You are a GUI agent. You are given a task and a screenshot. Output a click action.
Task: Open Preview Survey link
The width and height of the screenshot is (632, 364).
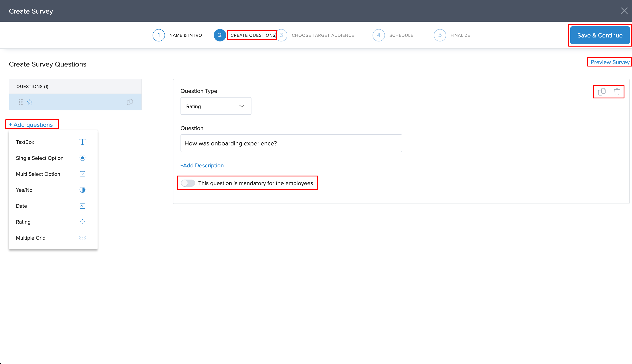(x=610, y=62)
